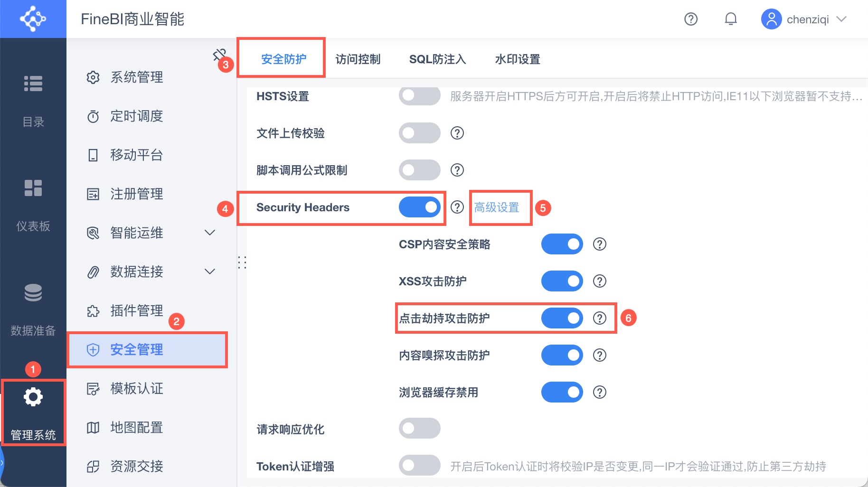Image resolution: width=868 pixels, height=487 pixels.
Task: Click the XSS攻击防护 help question mark
Action: [x=599, y=281]
